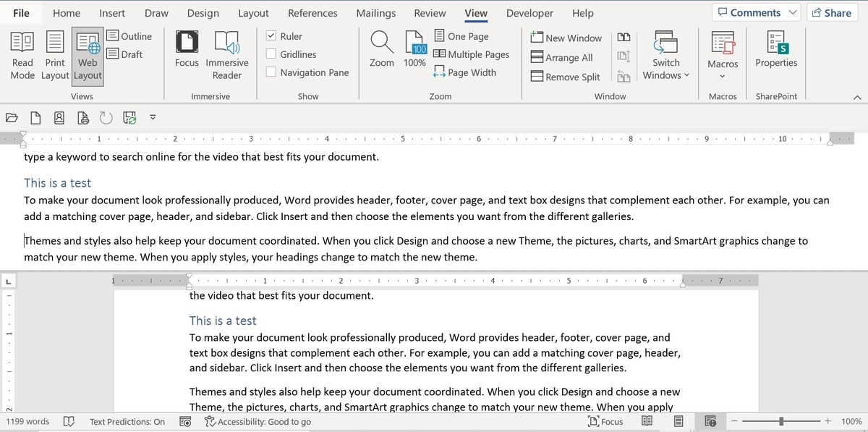Enable the Navigation Pane
The image size is (868, 432).
pos(271,72)
